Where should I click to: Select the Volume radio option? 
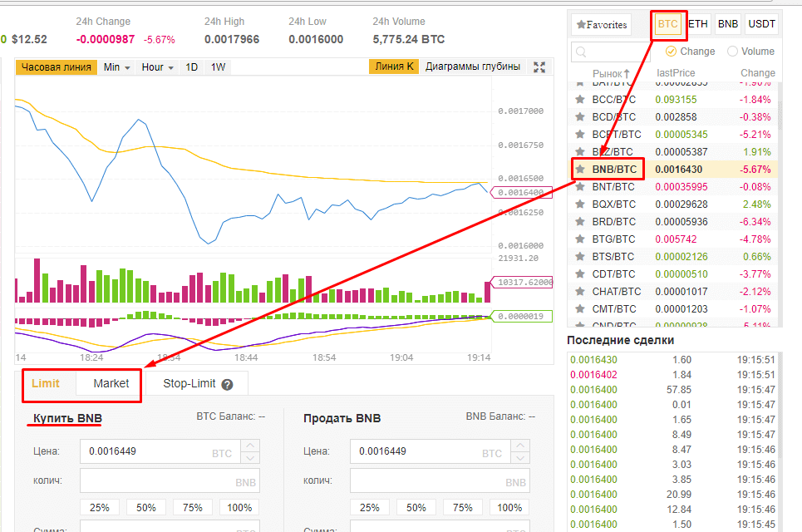tap(732, 52)
